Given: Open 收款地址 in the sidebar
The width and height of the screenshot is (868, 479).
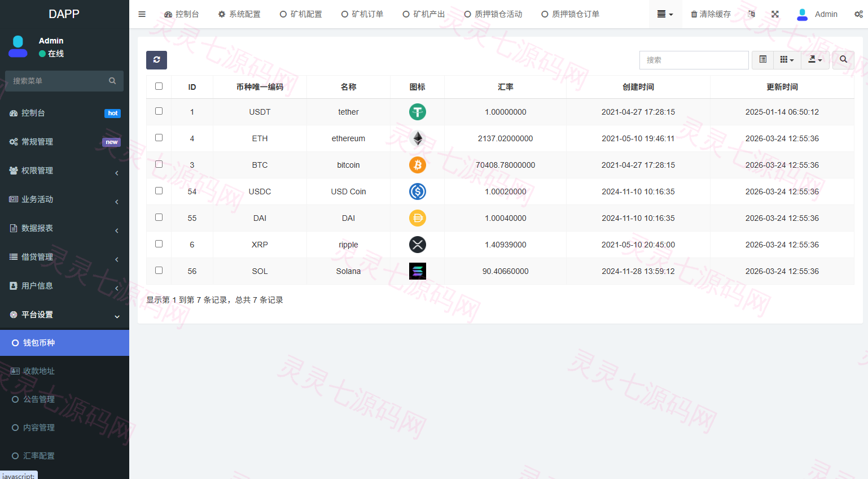Looking at the screenshot, I should pos(64,371).
